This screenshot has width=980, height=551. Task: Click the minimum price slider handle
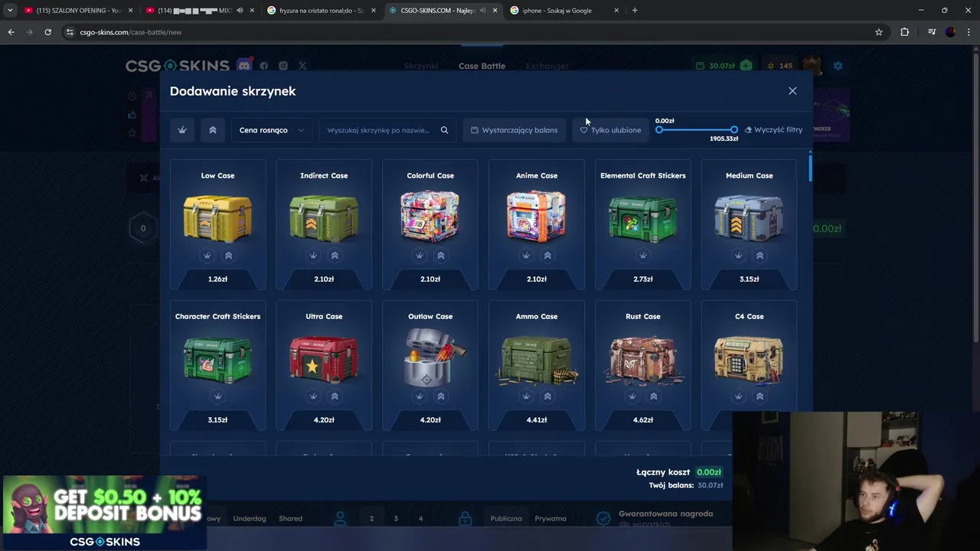(x=659, y=130)
